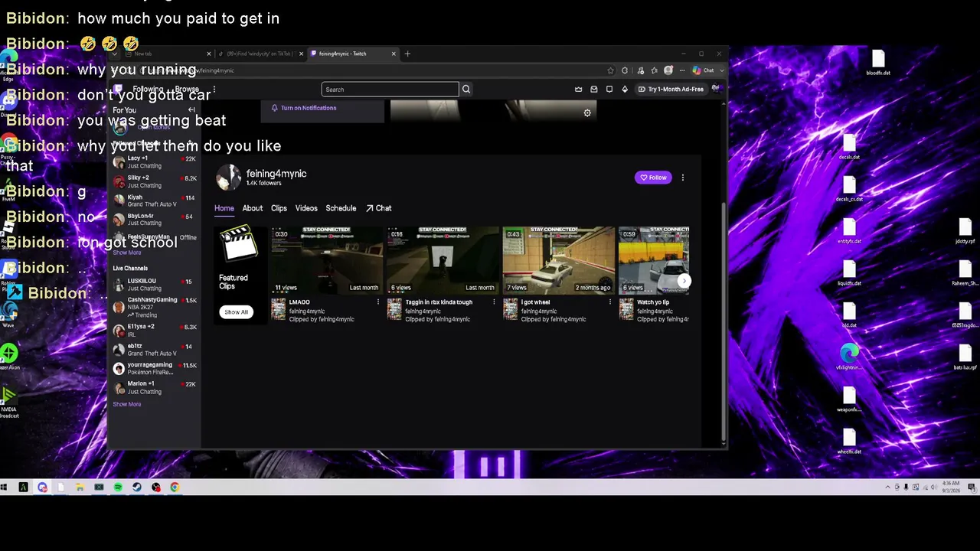This screenshot has height=551, width=980.
Task: Open the Windows Start button
Action: click(x=5, y=487)
